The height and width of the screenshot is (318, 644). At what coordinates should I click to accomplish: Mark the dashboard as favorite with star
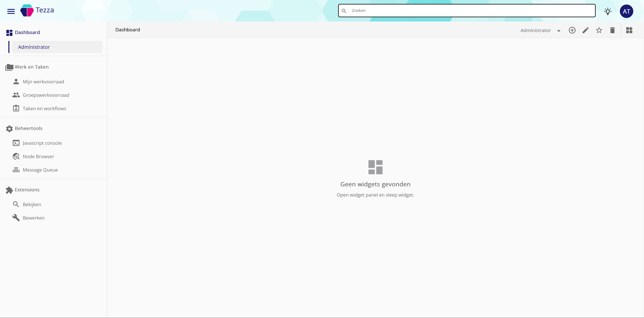coord(599,30)
